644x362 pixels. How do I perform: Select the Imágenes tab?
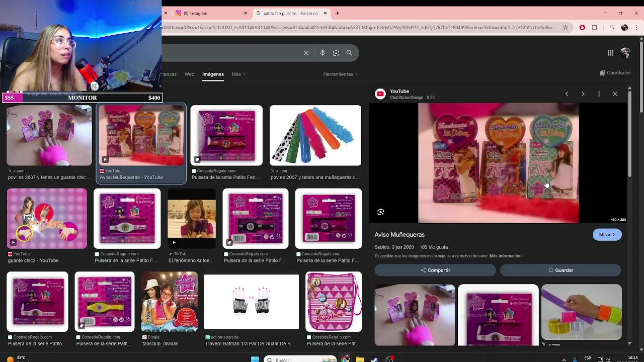(x=213, y=74)
